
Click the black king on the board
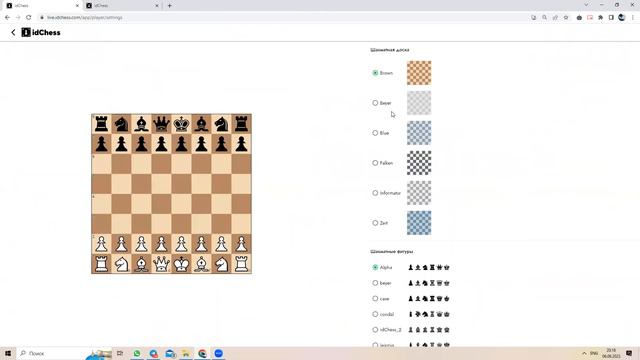(181, 124)
